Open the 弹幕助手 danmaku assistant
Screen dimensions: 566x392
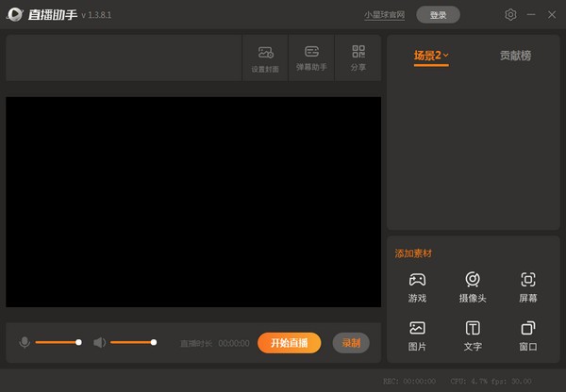click(311, 57)
